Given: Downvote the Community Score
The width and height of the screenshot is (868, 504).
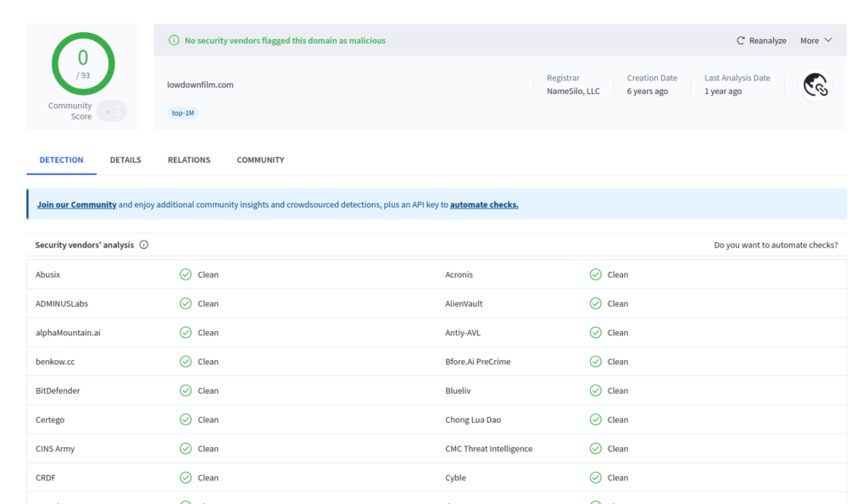Looking at the screenshot, I should (119, 115).
